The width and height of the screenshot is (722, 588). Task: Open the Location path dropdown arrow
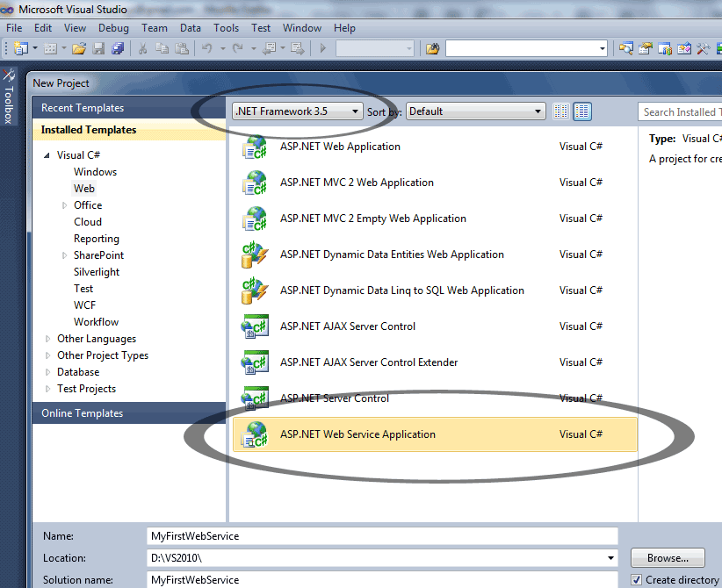click(610, 558)
